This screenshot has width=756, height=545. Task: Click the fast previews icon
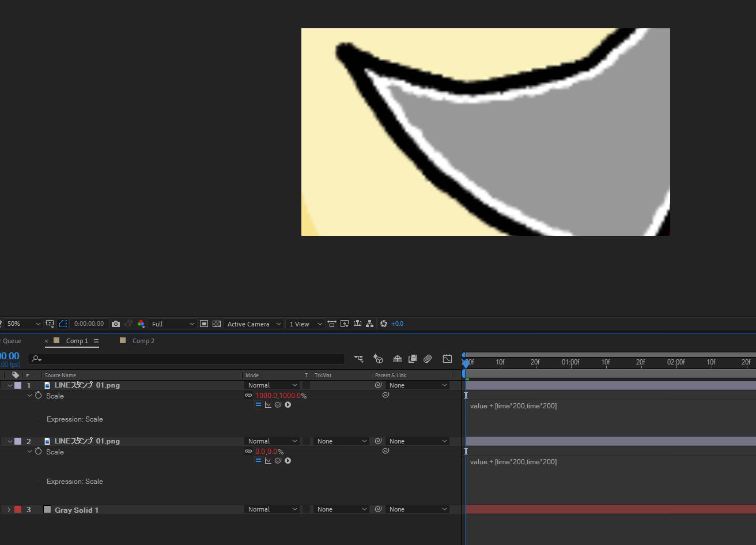coord(345,324)
